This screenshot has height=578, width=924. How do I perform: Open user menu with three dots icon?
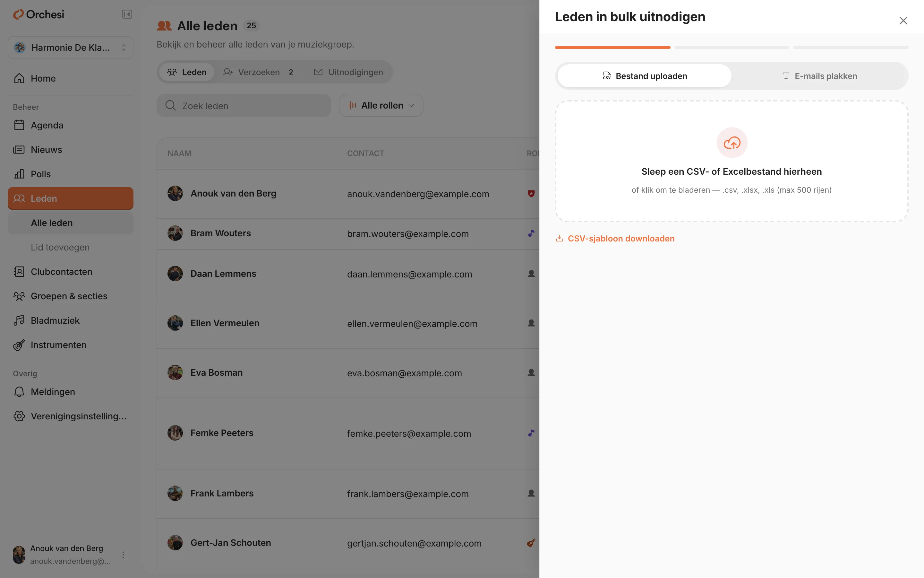coord(123,555)
